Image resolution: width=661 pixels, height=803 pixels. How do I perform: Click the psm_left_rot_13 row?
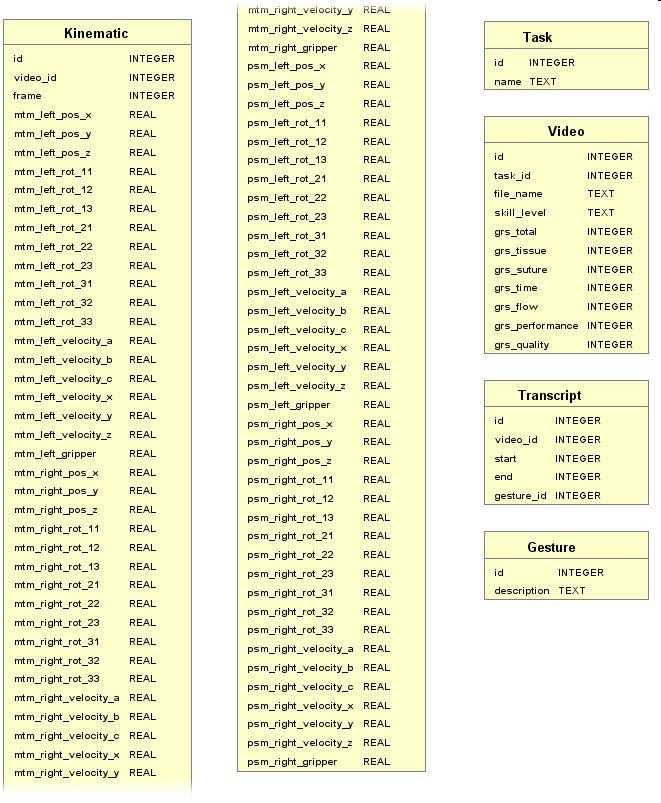(x=331, y=160)
